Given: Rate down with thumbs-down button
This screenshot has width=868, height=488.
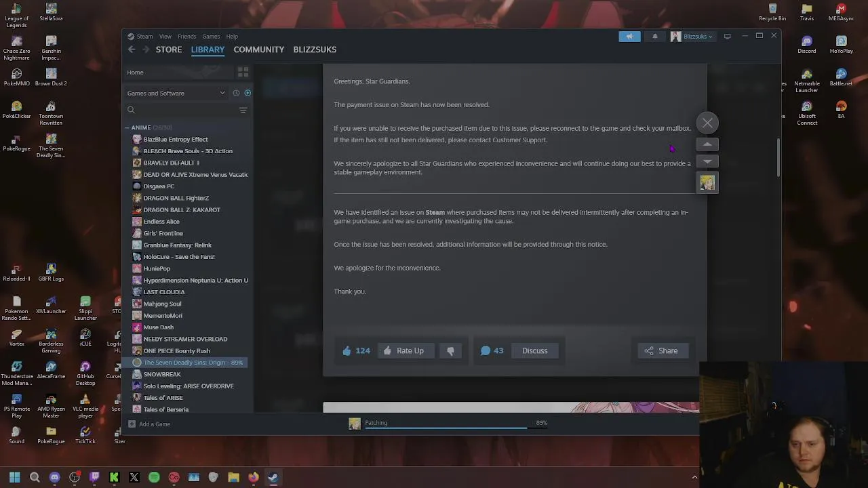Looking at the screenshot, I should click(x=450, y=350).
